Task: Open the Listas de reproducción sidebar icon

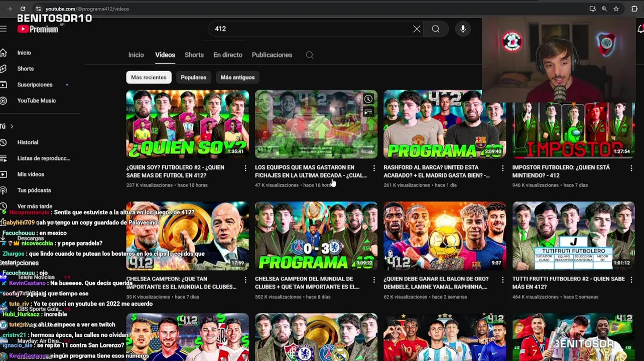Action: 3,158
